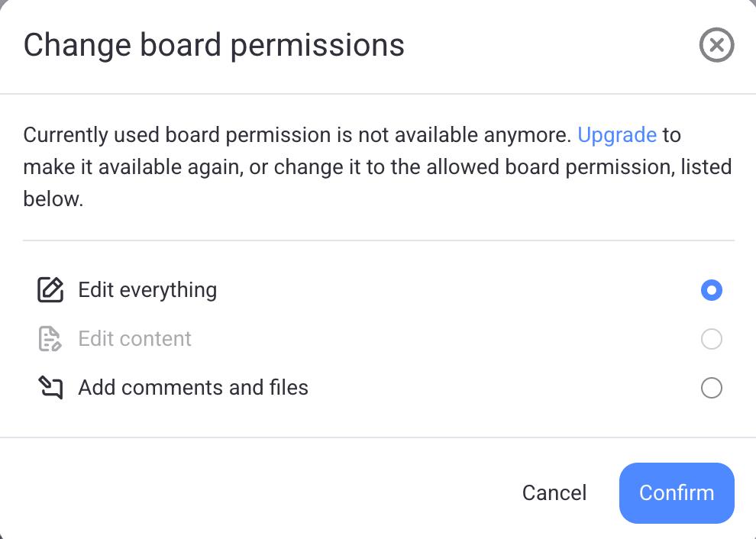Click the Add comments and files option label
This screenshot has height=539, width=756.
(x=192, y=388)
